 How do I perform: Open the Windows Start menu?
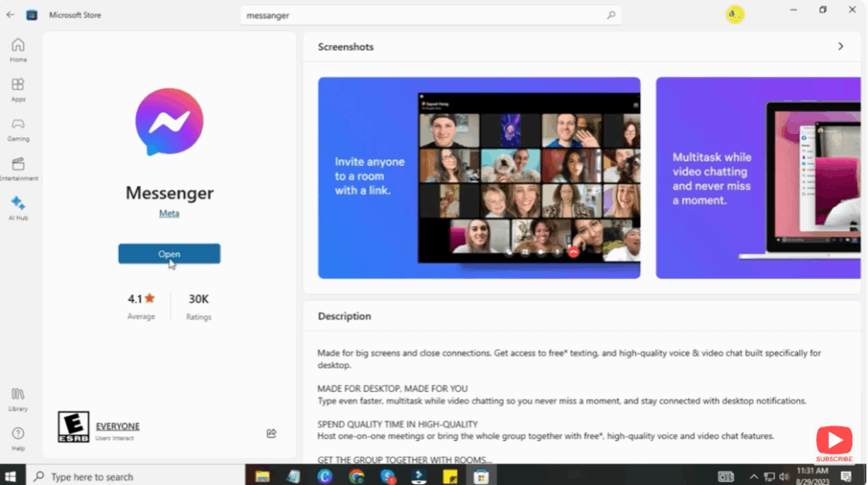click(10, 477)
